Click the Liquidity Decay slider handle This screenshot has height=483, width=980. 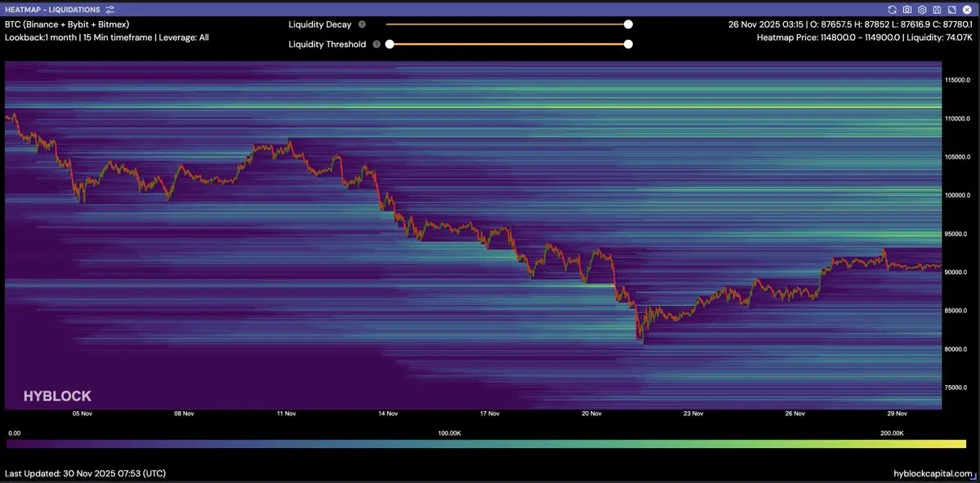(x=628, y=24)
